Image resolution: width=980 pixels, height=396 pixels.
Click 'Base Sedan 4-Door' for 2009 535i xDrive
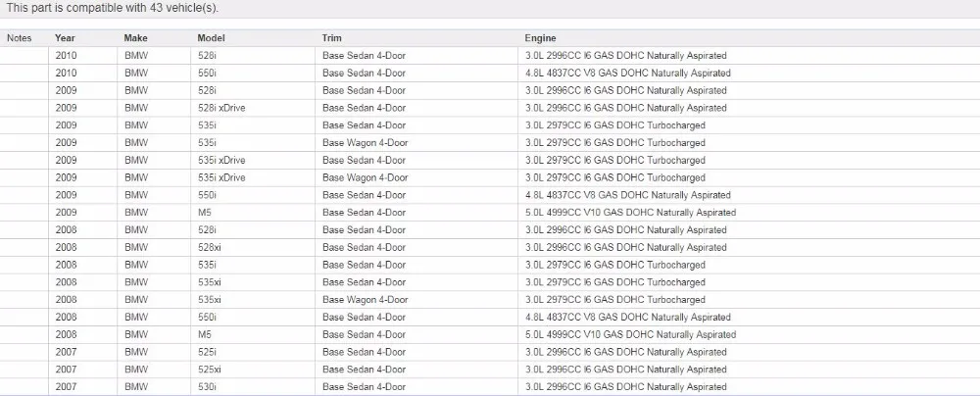coord(364,160)
